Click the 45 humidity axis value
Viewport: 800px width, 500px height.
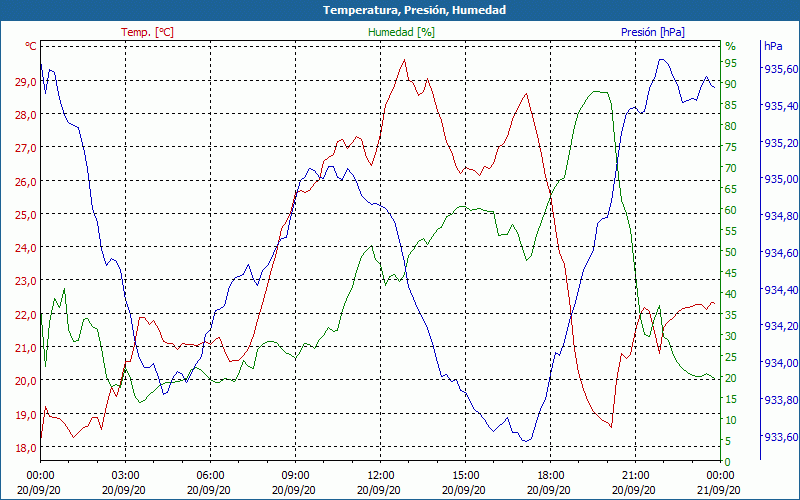(x=731, y=273)
